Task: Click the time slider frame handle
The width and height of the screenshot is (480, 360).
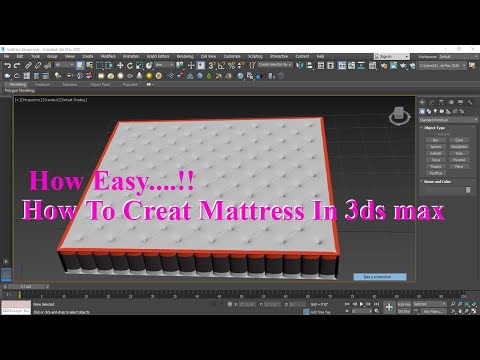Action: click(x=26, y=287)
